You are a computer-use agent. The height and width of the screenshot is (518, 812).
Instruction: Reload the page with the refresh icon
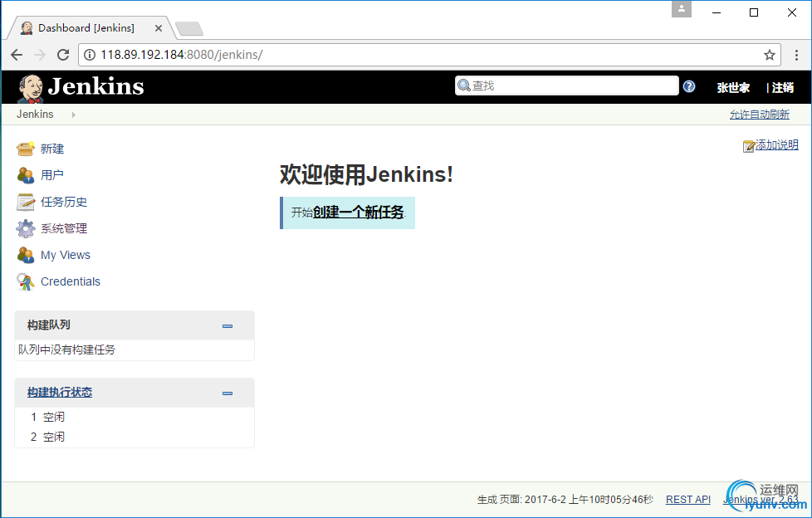pos(62,54)
